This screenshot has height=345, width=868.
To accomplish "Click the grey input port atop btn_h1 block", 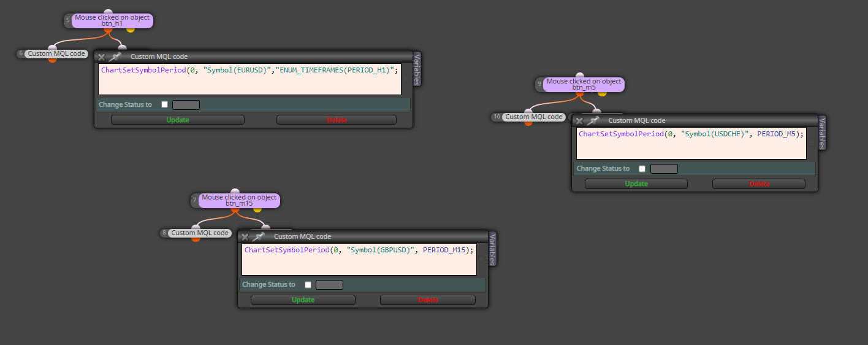I will pos(108,12).
